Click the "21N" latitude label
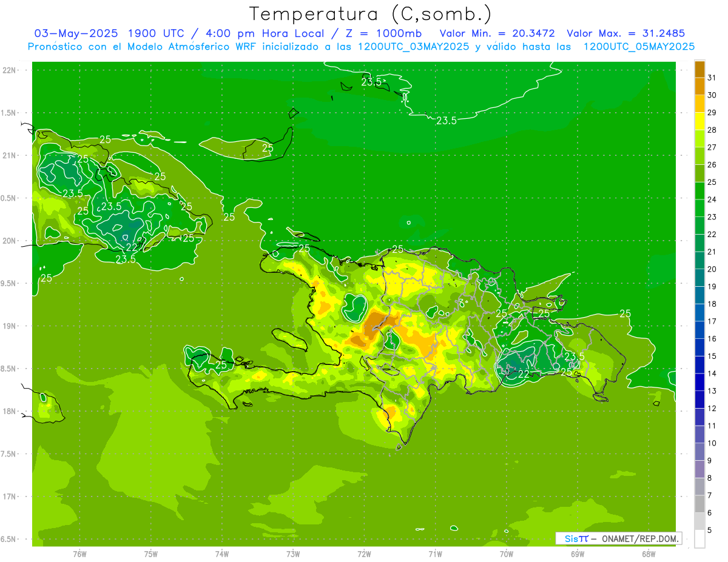The width and height of the screenshot is (728, 562). pos(9,156)
